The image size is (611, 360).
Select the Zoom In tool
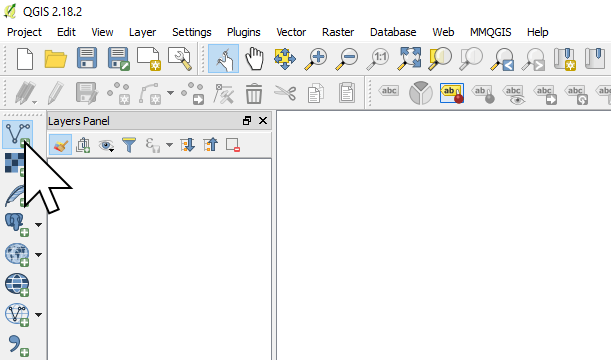point(316,59)
